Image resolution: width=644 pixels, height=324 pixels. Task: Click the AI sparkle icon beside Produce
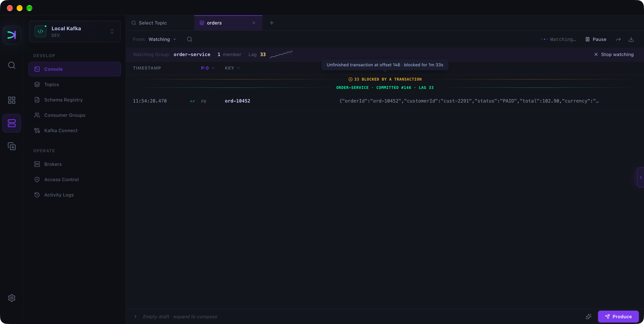[x=588, y=317]
